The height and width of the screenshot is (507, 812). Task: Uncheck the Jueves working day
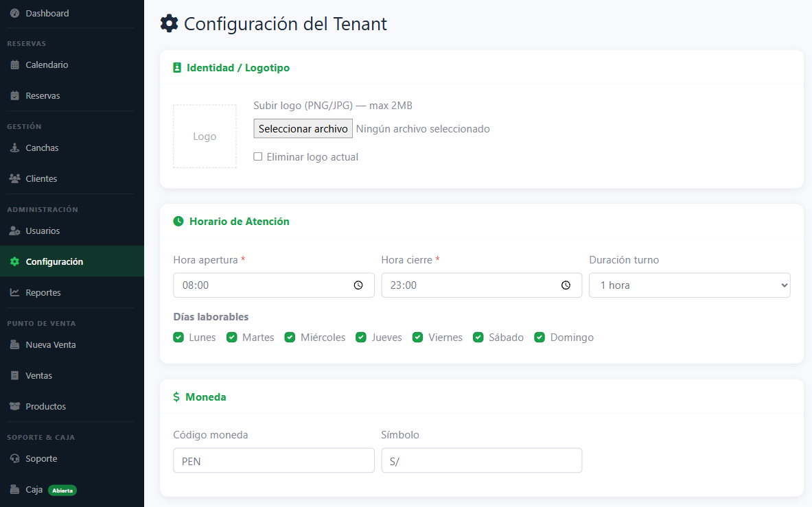click(x=361, y=338)
